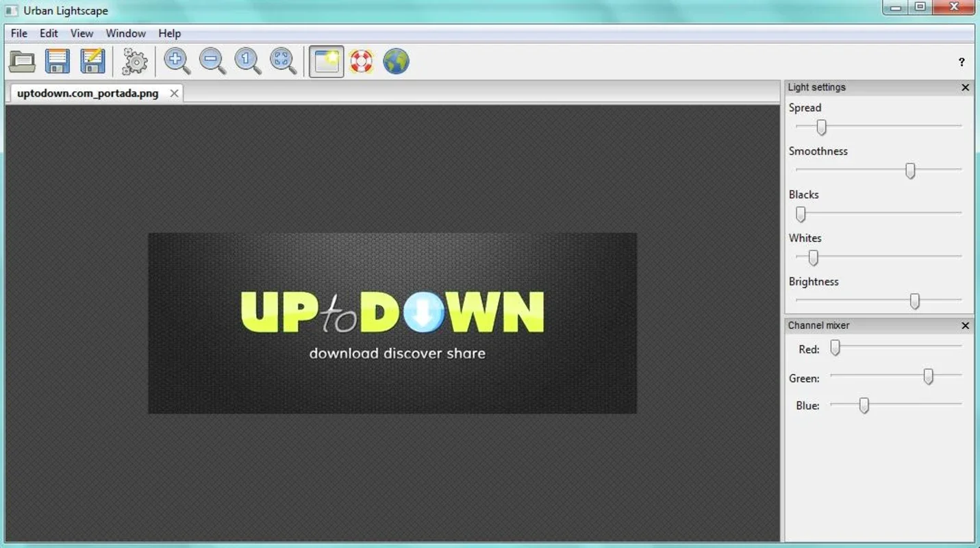Minimize the Urban Lightscape window
980x548 pixels.
(x=894, y=8)
